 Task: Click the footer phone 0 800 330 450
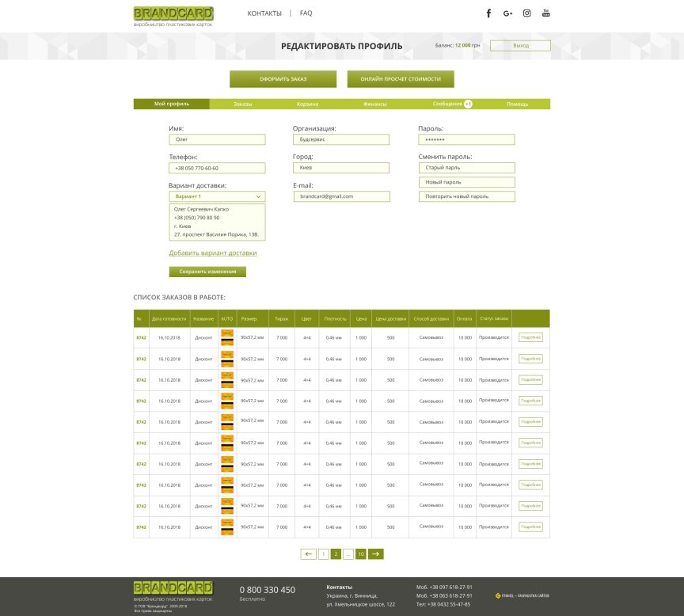268,590
